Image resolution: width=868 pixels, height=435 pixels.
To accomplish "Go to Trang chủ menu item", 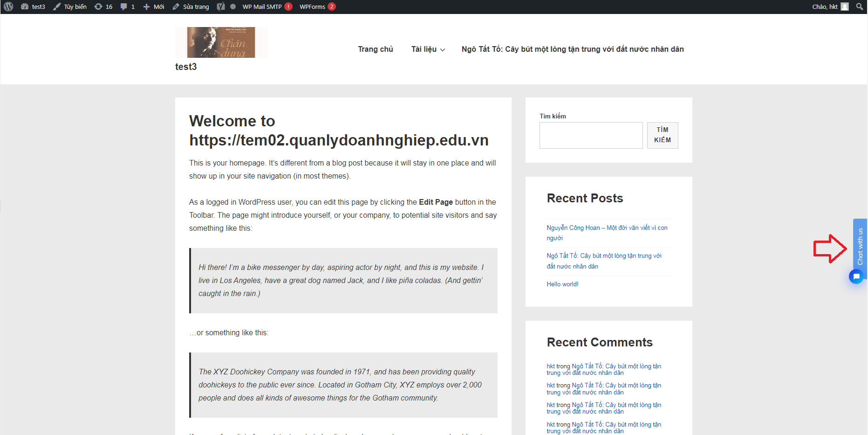I will pos(375,49).
